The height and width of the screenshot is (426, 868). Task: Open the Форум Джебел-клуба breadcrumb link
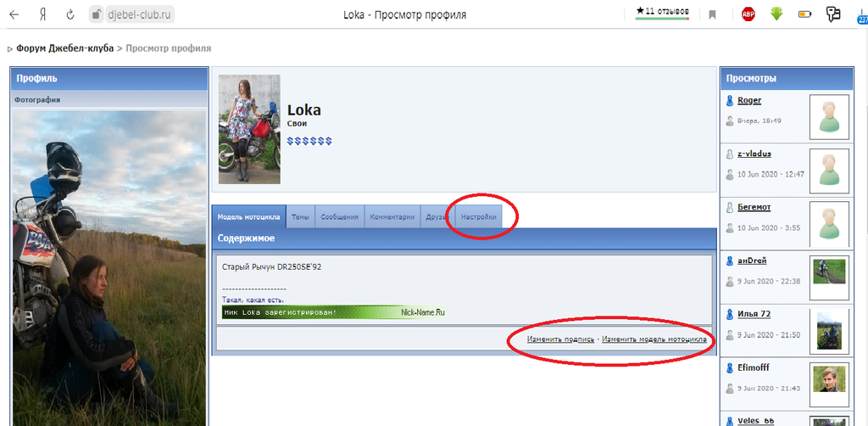pyautogui.click(x=64, y=48)
